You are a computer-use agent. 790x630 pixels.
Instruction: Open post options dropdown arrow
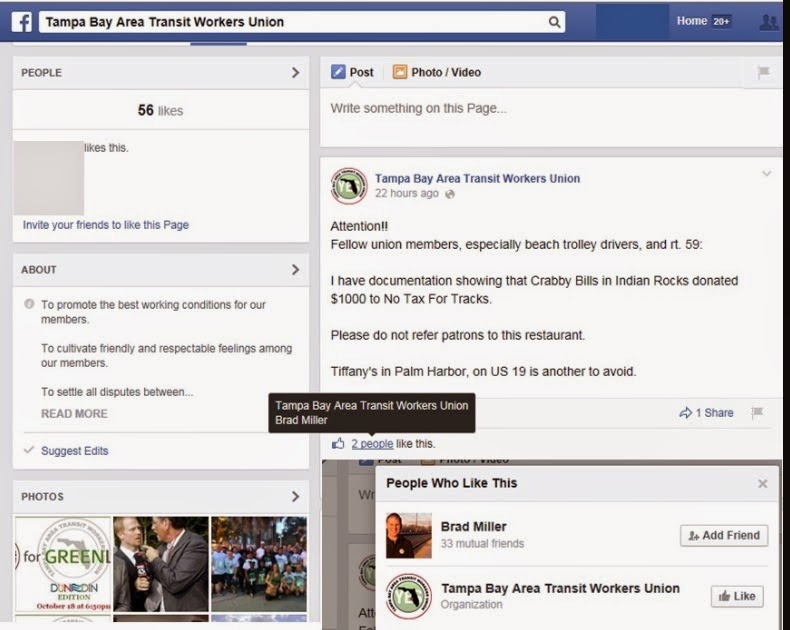click(x=766, y=173)
